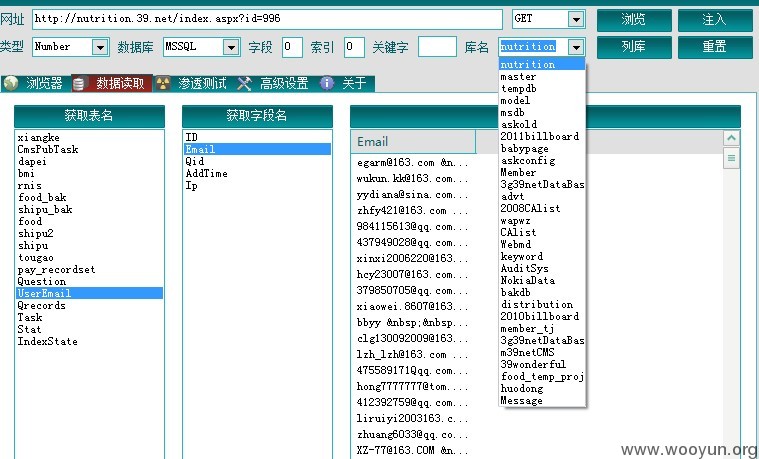
Task: Click the info icon on 关于 tab
Action: pyautogui.click(x=327, y=83)
